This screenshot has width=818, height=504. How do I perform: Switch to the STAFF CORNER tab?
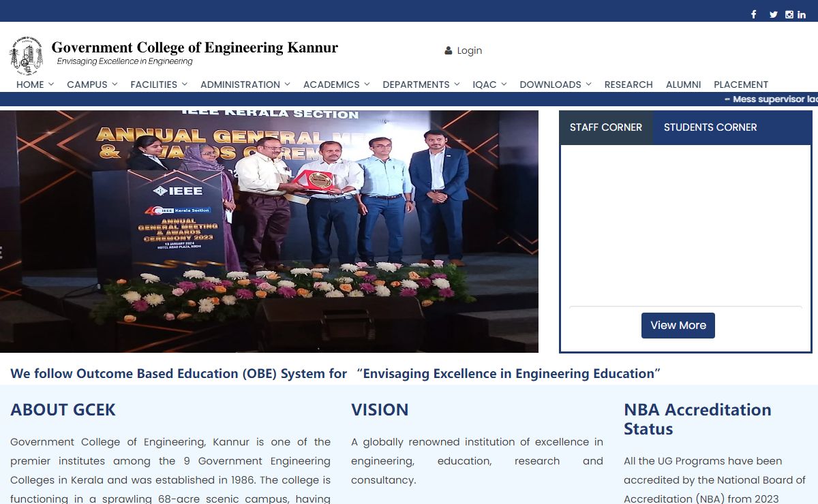[x=606, y=127]
